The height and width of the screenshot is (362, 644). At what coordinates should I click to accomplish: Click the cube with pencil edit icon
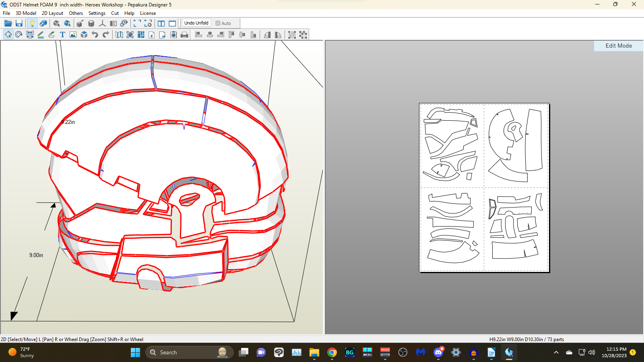click(80, 23)
